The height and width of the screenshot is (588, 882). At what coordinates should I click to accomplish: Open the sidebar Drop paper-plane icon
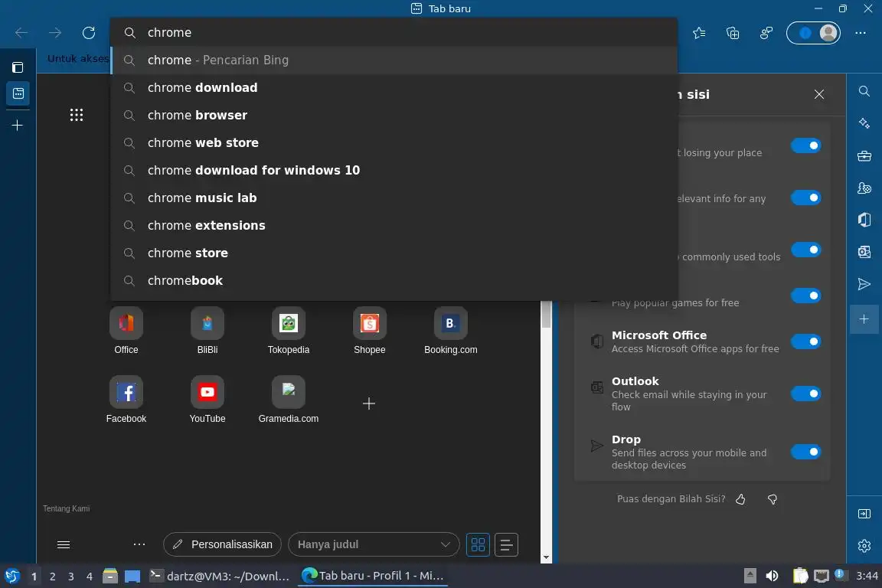point(864,283)
